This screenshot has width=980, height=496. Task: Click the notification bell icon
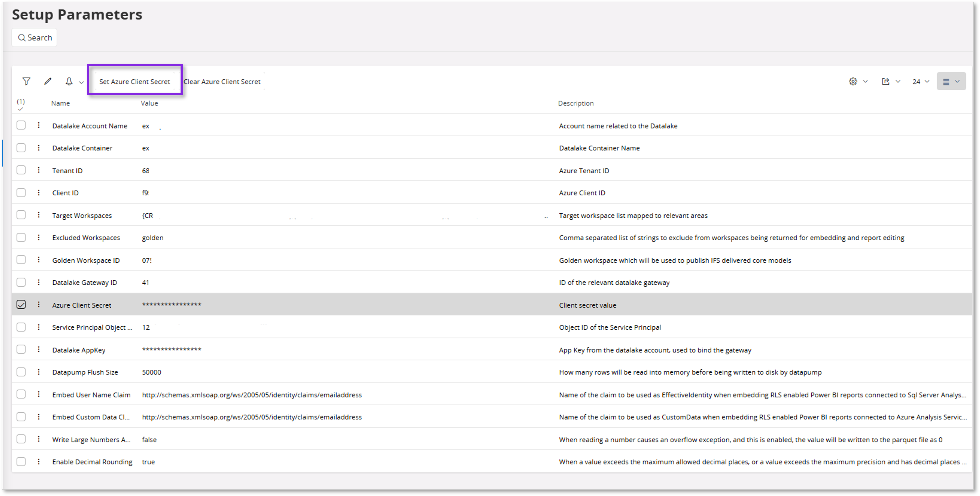pos(69,81)
